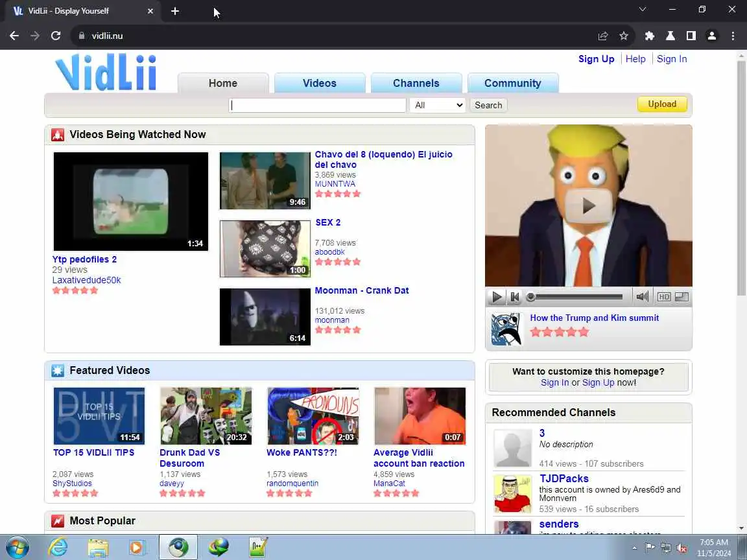This screenshot has height=560, width=747.
Task: Open the browser extensions menu
Action: (649, 36)
